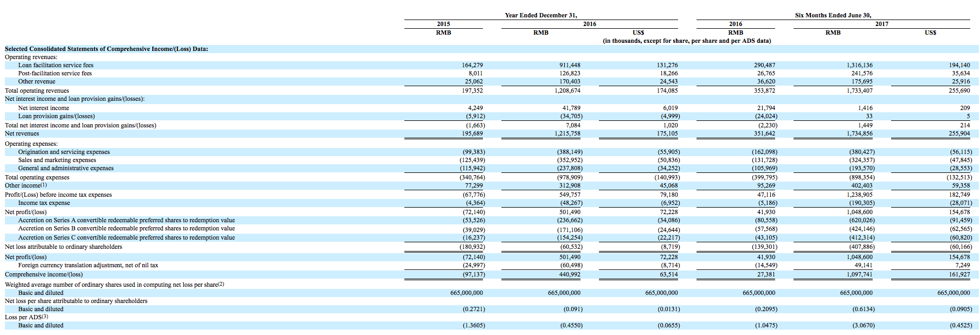The width and height of the screenshot is (980, 335).
Task: Select the 'Sales and marketing expenses' label
Action: point(57,160)
